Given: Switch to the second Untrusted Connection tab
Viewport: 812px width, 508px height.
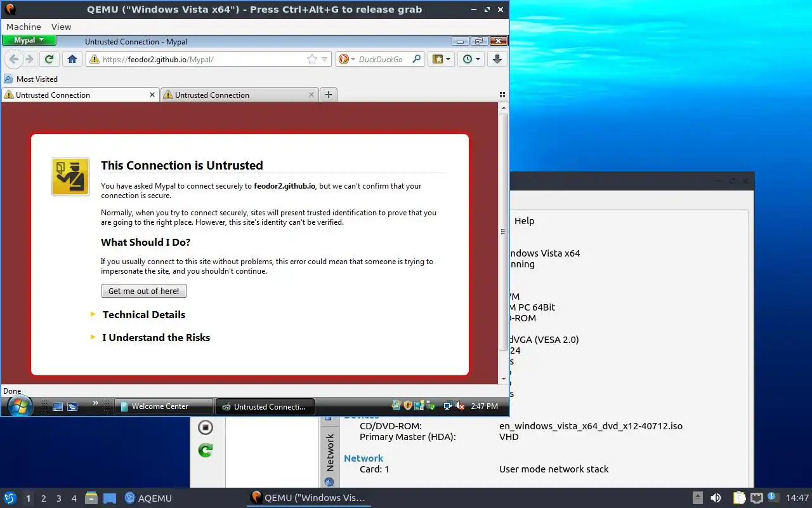Looking at the screenshot, I should tap(239, 95).
